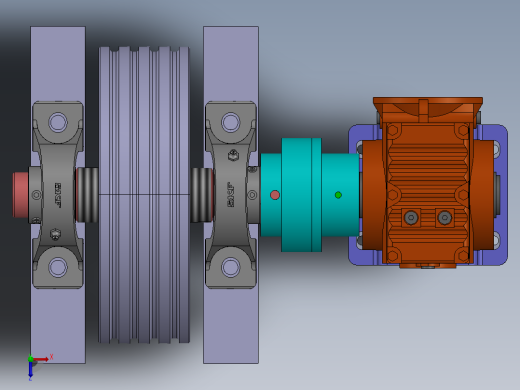Select the red shaft end at far left

(21, 195)
